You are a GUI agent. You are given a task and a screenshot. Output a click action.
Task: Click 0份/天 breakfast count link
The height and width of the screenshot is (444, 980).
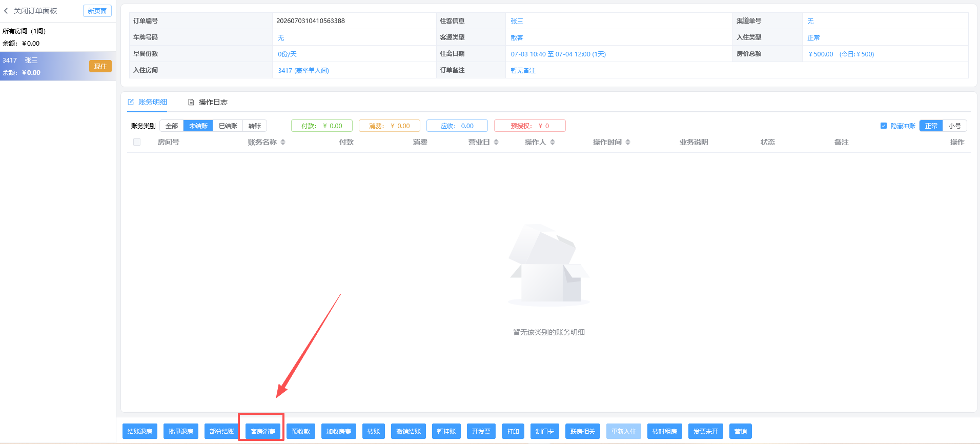(x=287, y=54)
